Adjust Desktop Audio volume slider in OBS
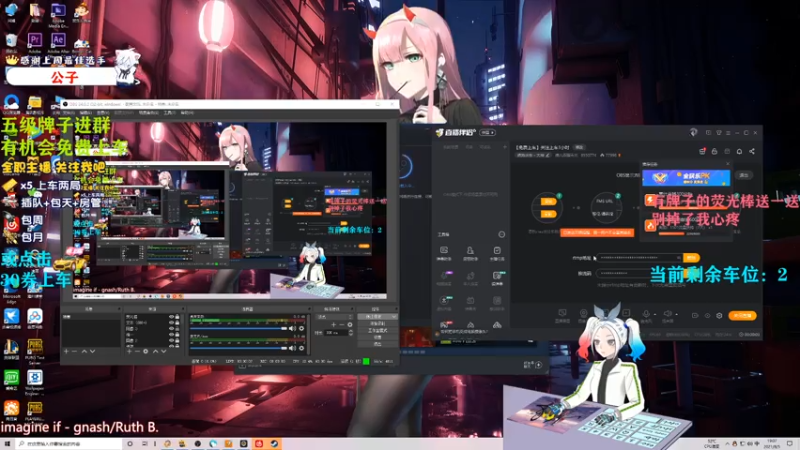This screenshot has width=800, height=450. (x=238, y=329)
